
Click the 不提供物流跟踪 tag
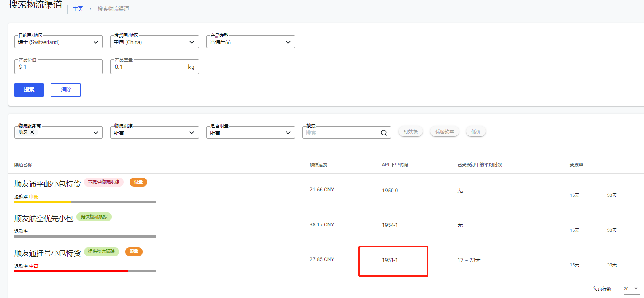coord(104,182)
